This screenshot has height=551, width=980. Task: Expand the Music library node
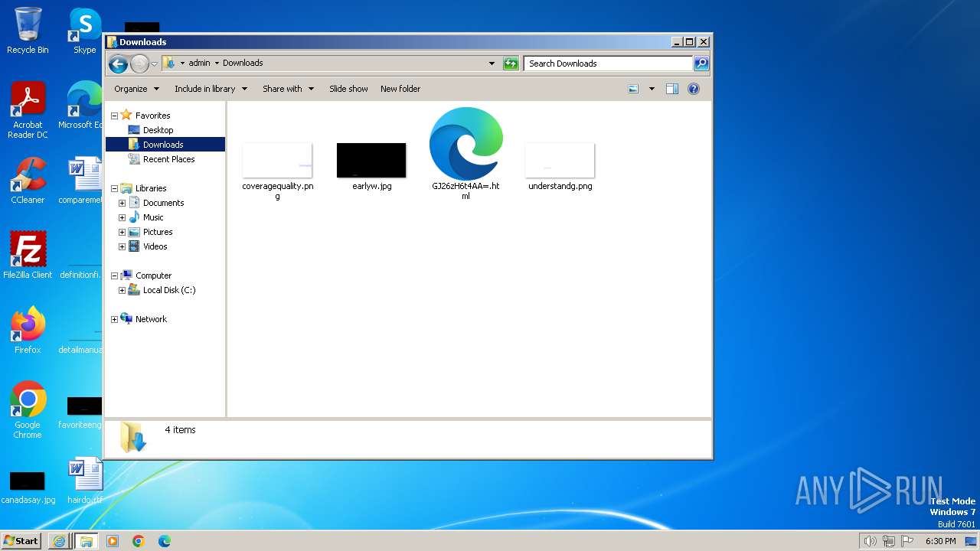(x=122, y=217)
